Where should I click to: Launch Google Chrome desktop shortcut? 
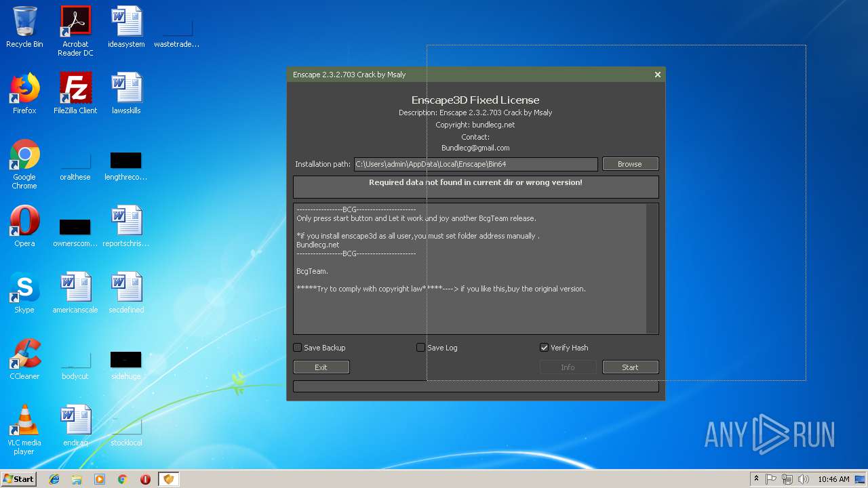coord(24,164)
